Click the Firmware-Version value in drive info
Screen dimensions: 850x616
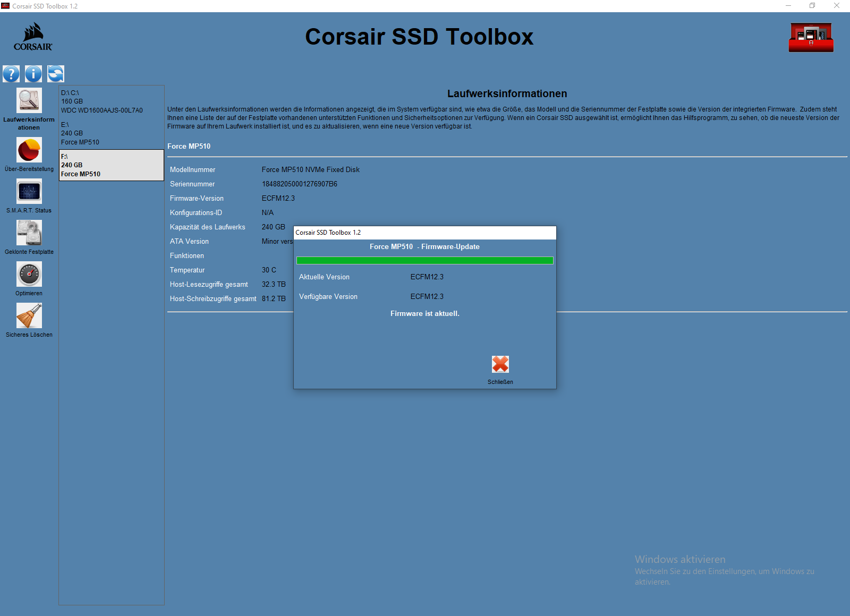[x=278, y=199]
